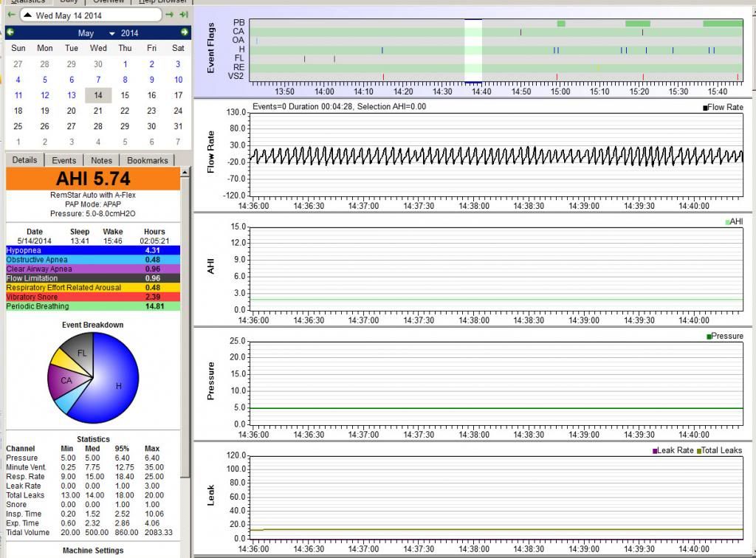Click the Event Breakdown heading
The height and width of the screenshot is (558, 756).
pos(92,325)
